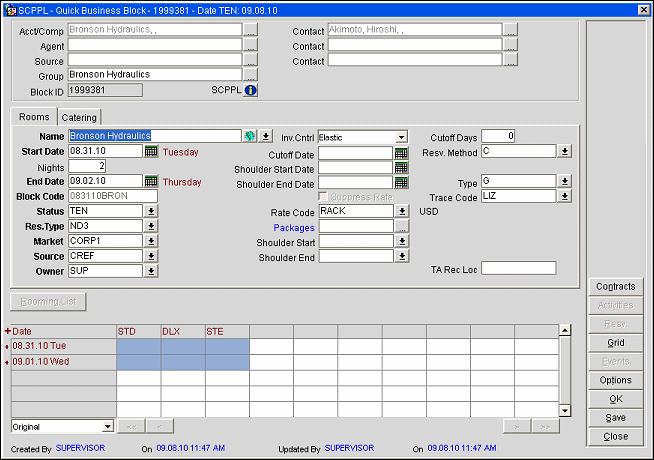This screenshot has width=654, height=460.
Task: Open Shoulder End Date calendar icon
Action: (x=401, y=183)
